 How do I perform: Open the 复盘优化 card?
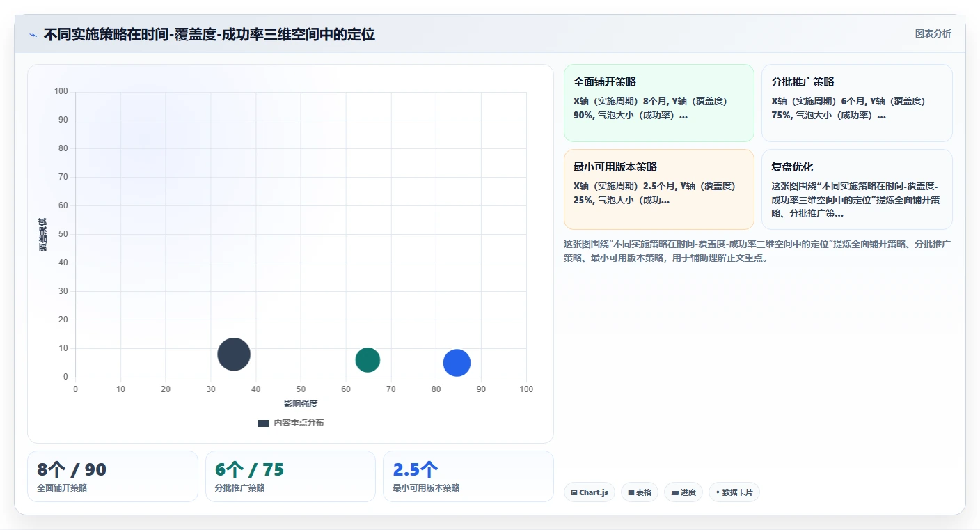click(857, 189)
